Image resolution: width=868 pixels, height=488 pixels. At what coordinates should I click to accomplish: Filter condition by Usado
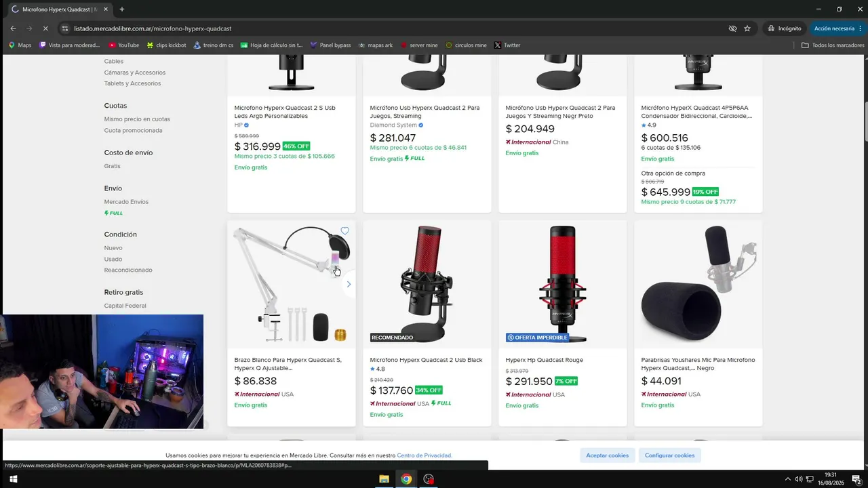click(x=113, y=259)
